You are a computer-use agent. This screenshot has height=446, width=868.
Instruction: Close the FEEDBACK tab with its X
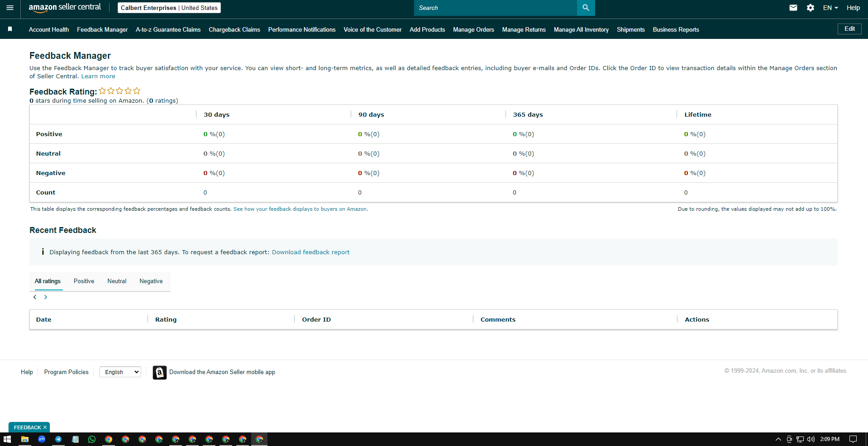pyautogui.click(x=45, y=427)
